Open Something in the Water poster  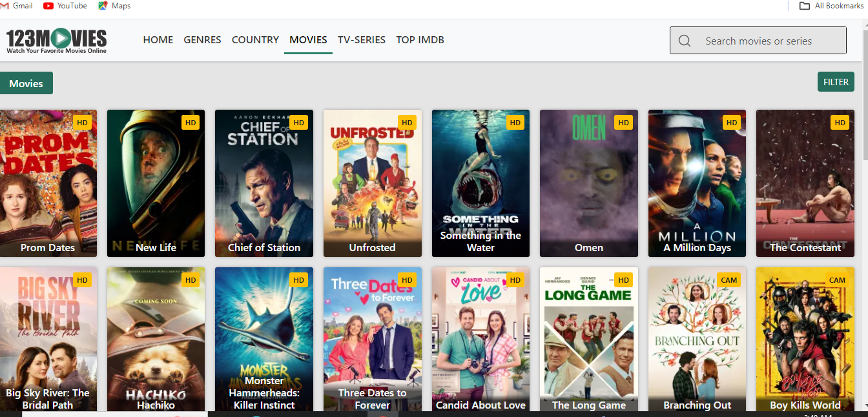480,183
